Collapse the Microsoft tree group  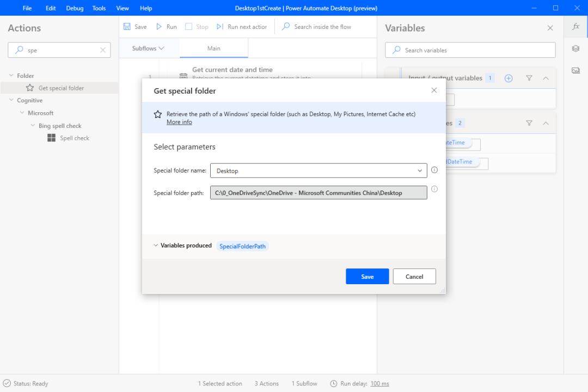click(x=22, y=113)
